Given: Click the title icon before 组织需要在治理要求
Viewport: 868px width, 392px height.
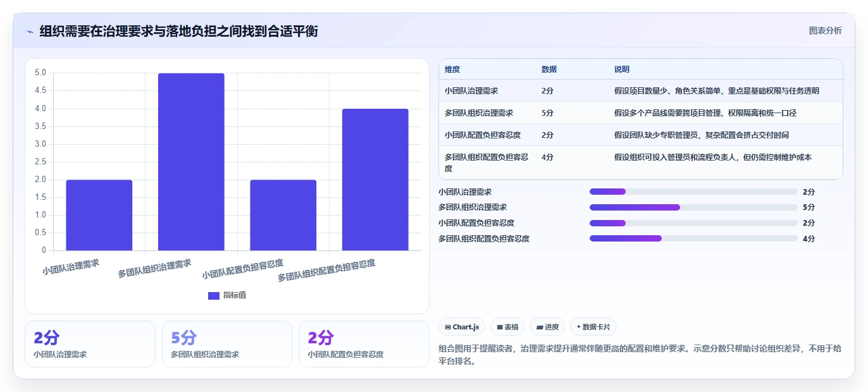Looking at the screenshot, I should click(x=30, y=32).
